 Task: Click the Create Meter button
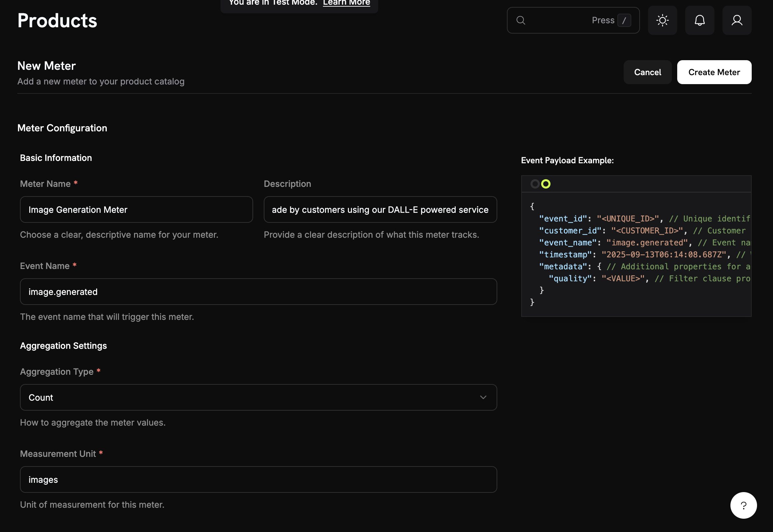714,72
